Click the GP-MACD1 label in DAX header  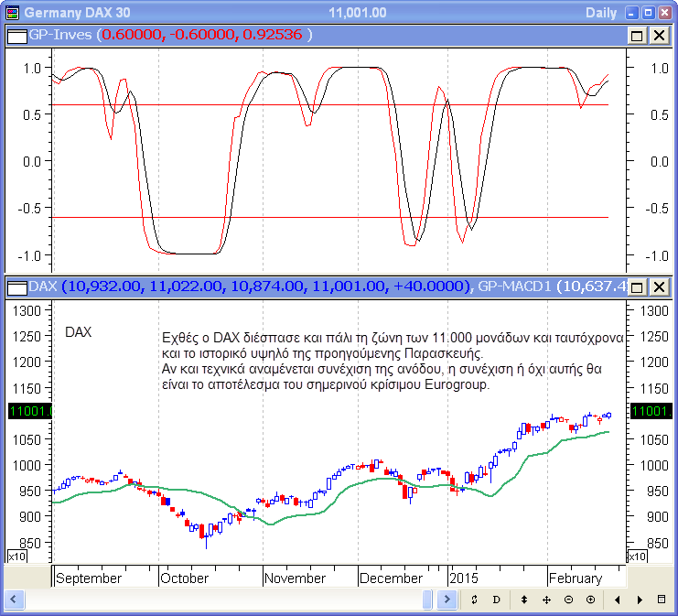click(x=514, y=286)
